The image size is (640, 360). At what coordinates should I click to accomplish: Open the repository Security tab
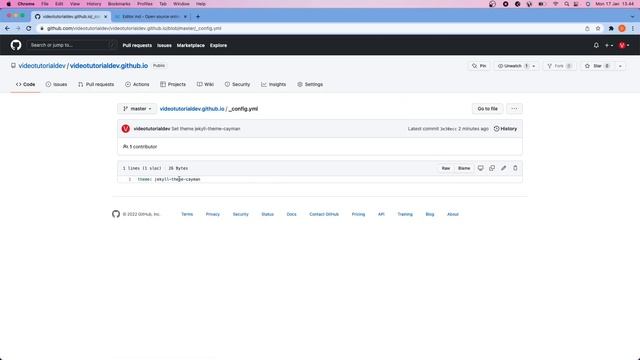point(237,84)
